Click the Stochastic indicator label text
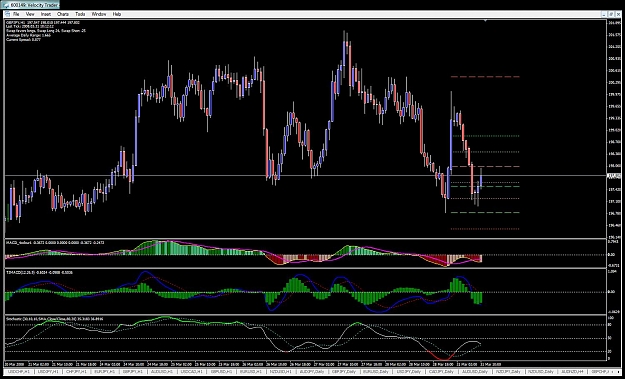This screenshot has width=625, height=379. click(54, 319)
